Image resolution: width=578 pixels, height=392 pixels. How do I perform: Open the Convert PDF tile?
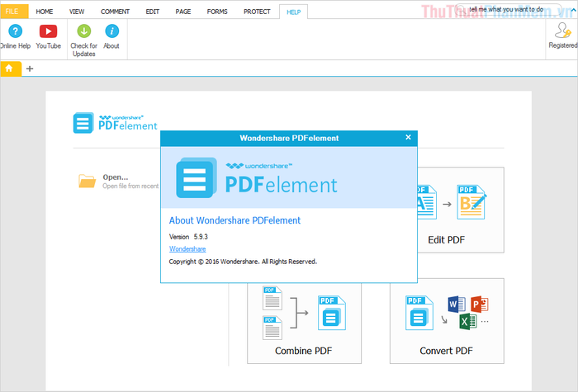447,321
